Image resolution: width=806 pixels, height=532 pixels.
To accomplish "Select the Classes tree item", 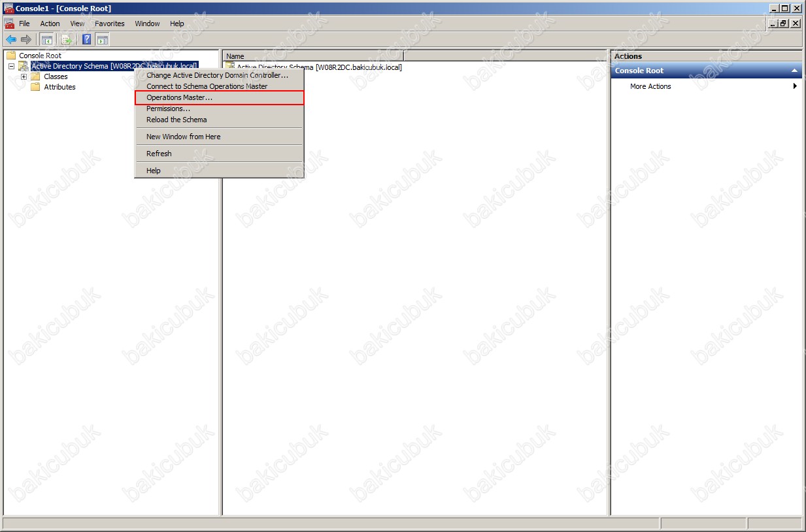I will [56, 76].
